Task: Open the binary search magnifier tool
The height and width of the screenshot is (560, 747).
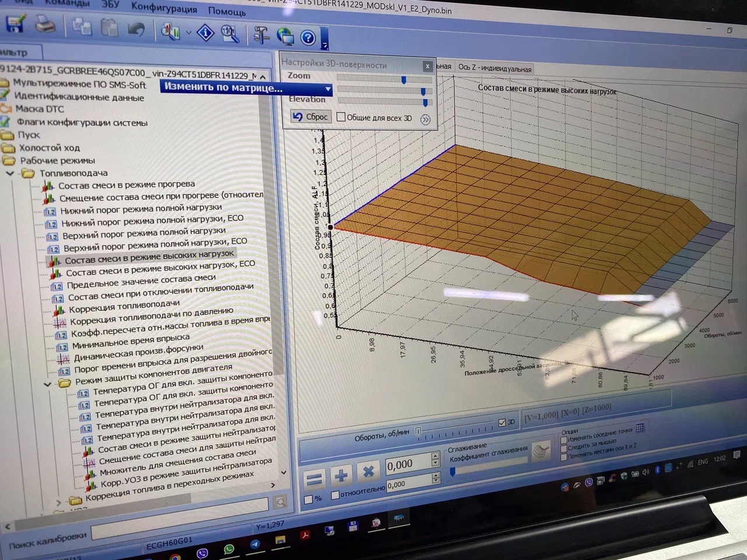Action: [x=229, y=34]
